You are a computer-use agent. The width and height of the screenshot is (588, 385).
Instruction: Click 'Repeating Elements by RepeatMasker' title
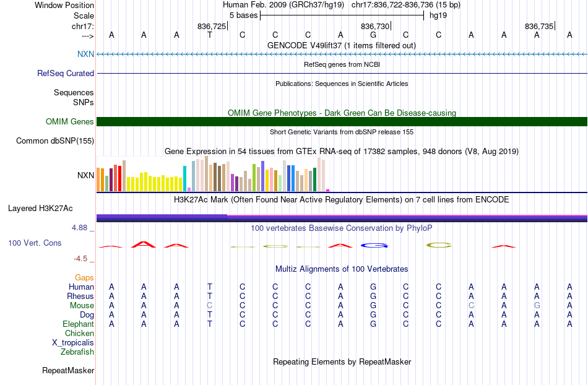coord(342,361)
